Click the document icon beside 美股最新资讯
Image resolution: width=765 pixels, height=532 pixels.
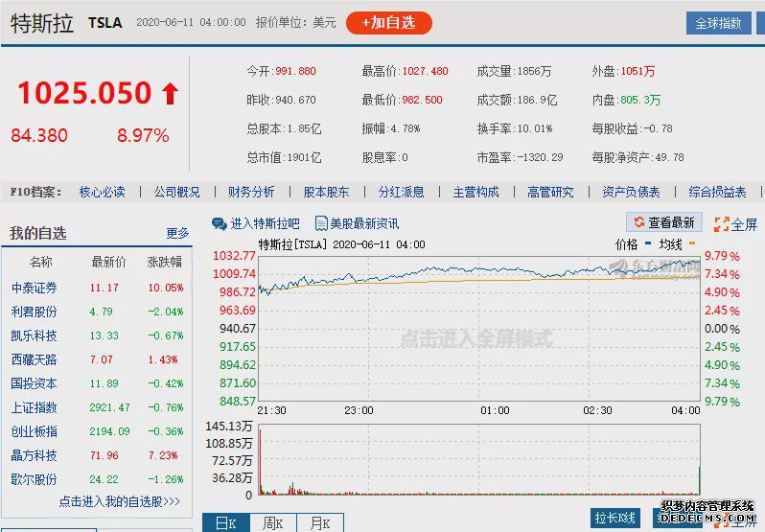pyautogui.click(x=321, y=223)
